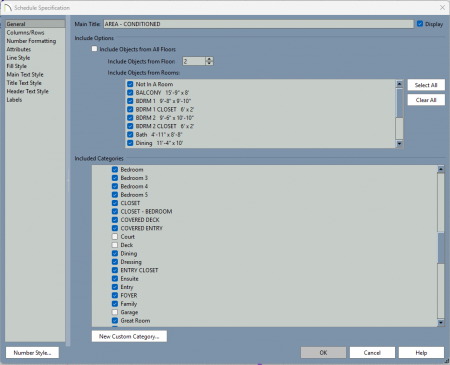The image size is (450, 365).
Task: Switch to the Attributes panel
Action: 19,49
